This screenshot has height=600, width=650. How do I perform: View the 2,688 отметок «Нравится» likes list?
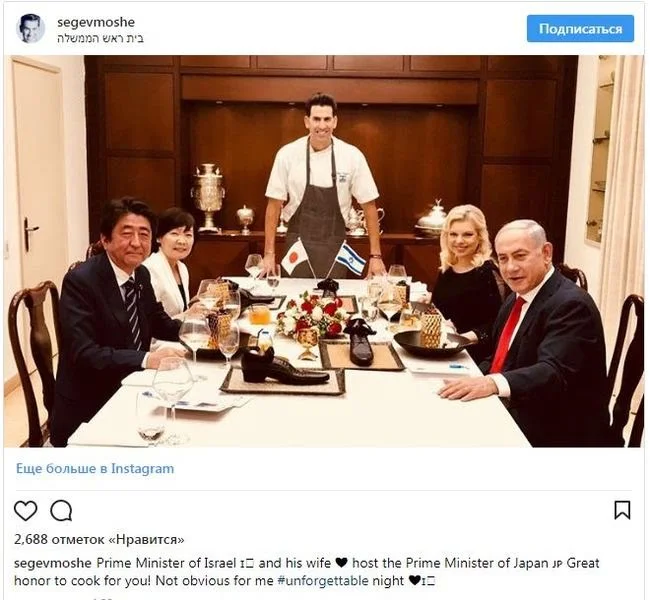point(99,539)
